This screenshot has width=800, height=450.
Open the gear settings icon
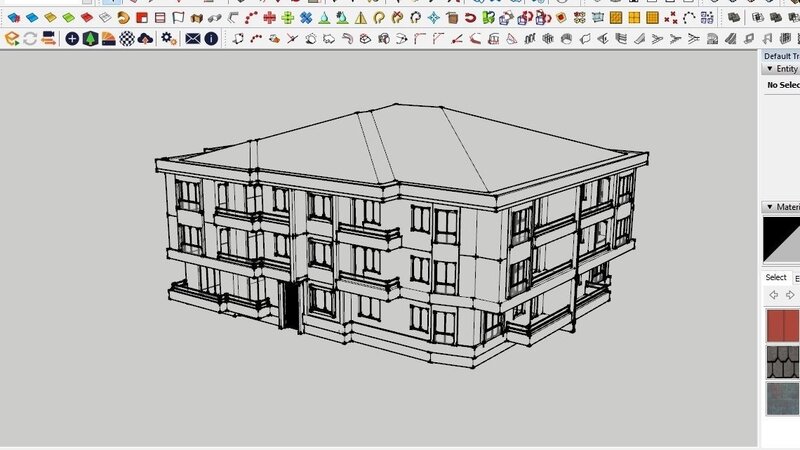[x=168, y=38]
